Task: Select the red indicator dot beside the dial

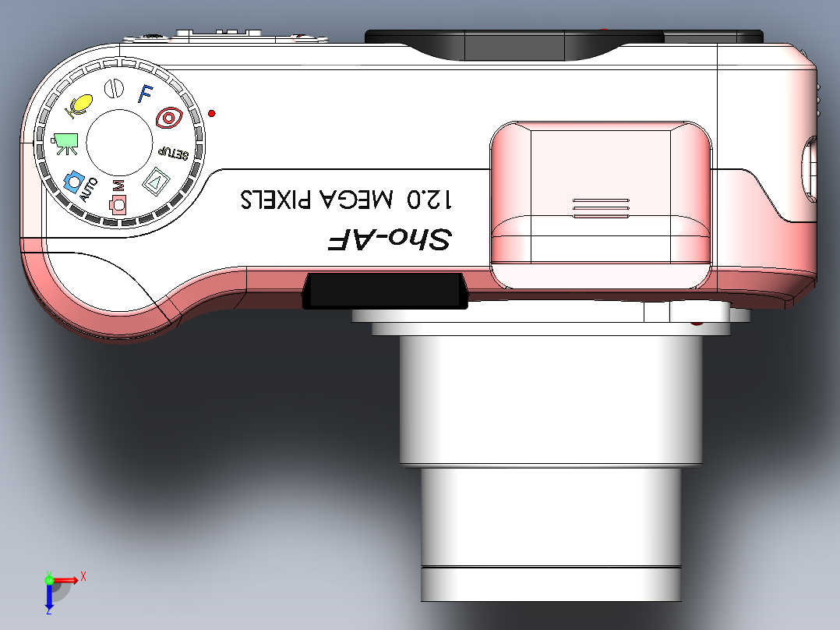Action: [x=212, y=113]
